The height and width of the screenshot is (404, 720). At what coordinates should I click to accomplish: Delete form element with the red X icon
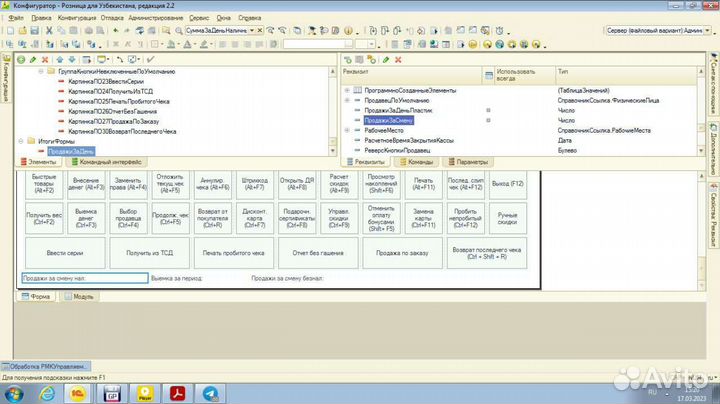[45, 60]
